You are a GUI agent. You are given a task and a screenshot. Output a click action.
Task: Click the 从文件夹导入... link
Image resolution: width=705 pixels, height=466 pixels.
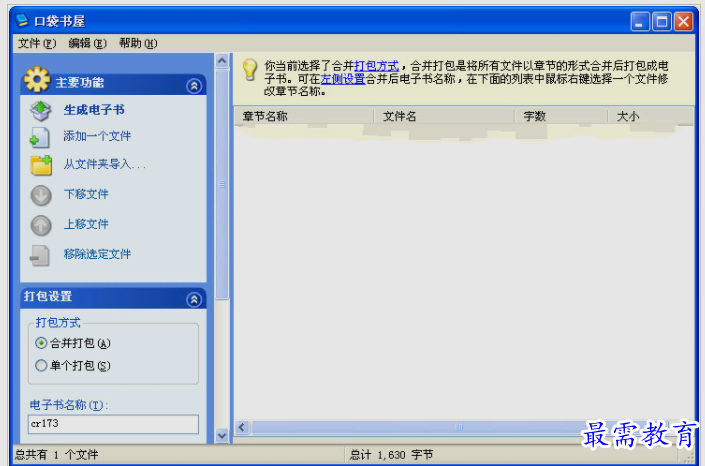click(x=105, y=164)
